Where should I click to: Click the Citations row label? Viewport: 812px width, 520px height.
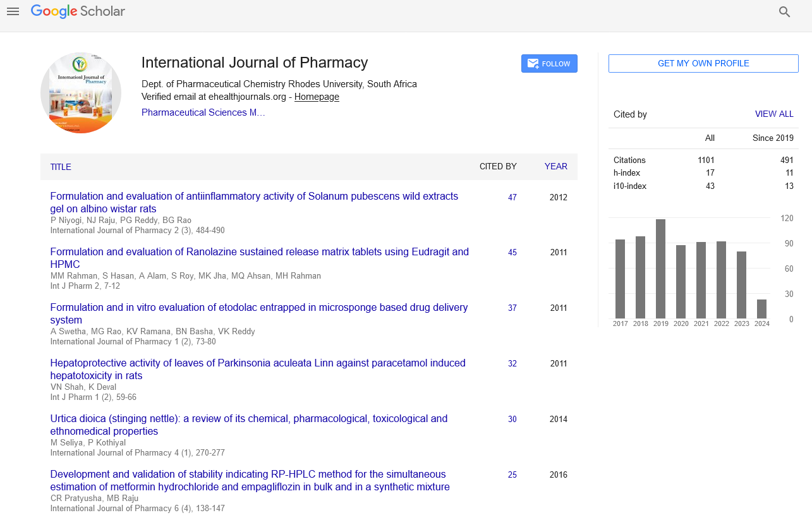click(629, 160)
